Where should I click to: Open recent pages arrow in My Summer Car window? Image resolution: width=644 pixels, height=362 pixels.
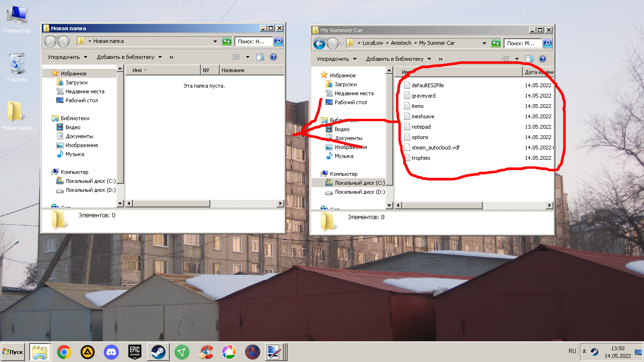pos(341,44)
